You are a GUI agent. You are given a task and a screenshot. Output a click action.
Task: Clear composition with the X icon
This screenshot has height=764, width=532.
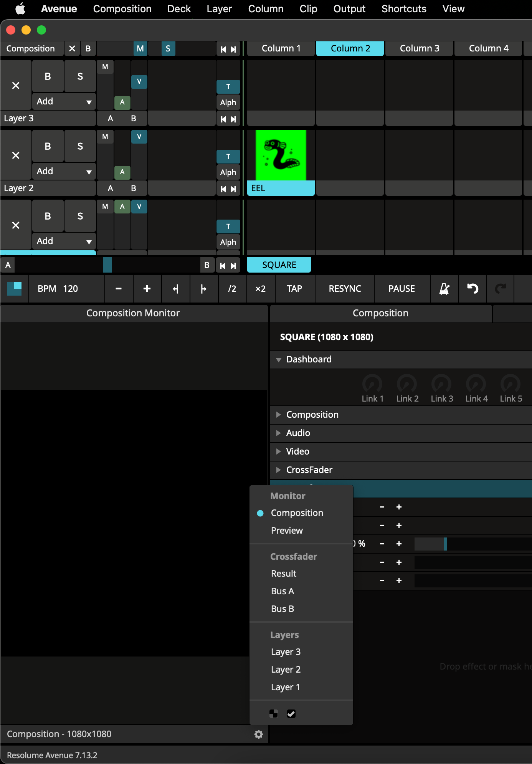(x=72, y=49)
